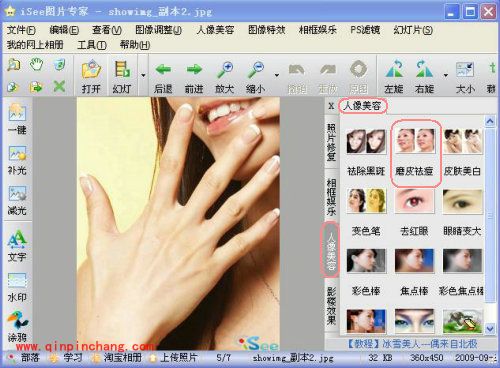Open the PS滤镜 menu
500x368 pixels.
365,30
